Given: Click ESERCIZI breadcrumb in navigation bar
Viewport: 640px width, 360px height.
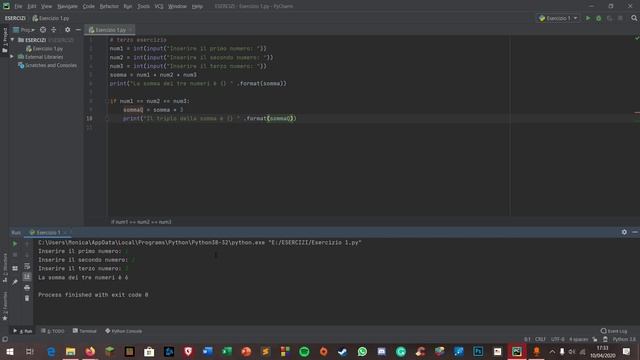Looking at the screenshot, I should coord(15,18).
